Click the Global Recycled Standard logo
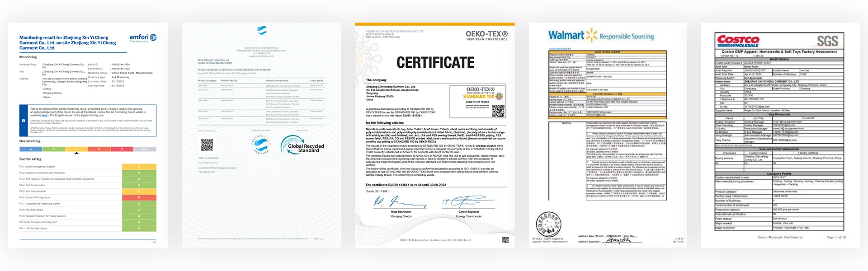The height and width of the screenshot is (271, 868). [x=302, y=145]
